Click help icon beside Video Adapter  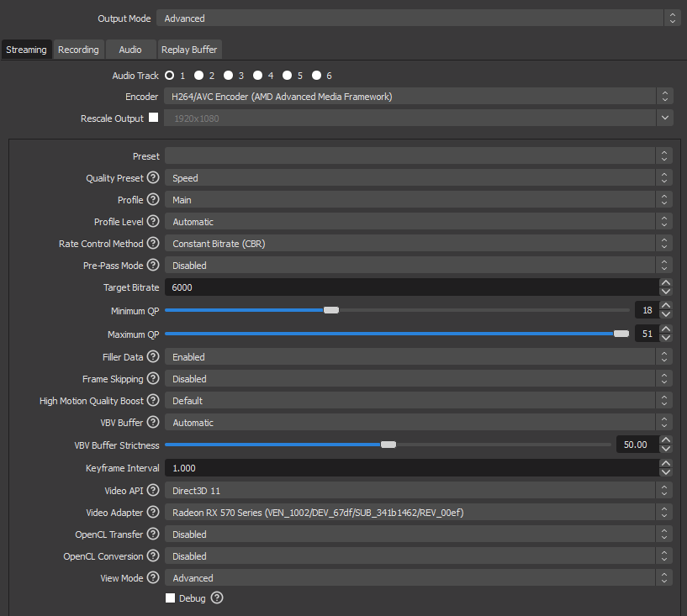153,513
